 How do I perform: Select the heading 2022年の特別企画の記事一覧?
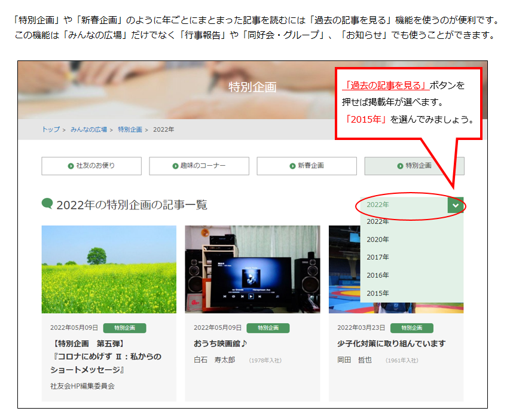point(132,205)
